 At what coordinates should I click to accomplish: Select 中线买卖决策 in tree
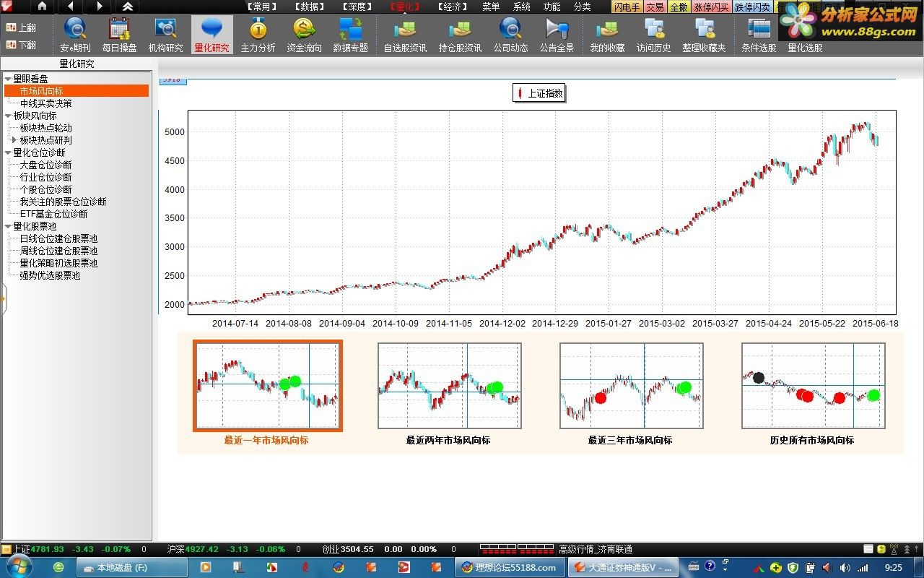point(45,103)
